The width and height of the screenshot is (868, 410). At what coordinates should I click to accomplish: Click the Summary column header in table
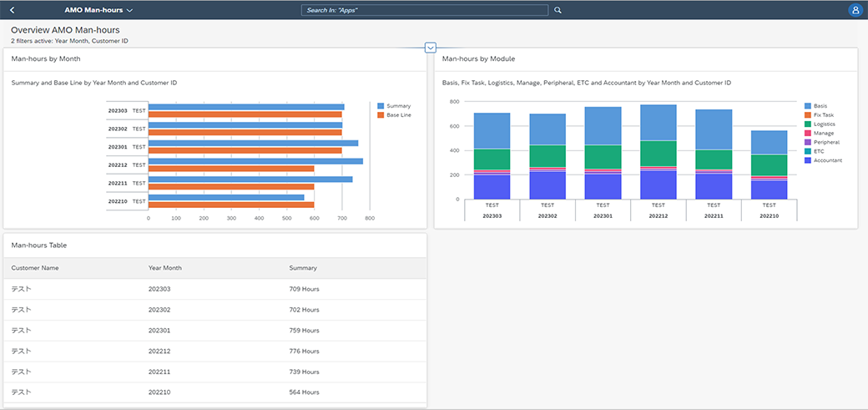coord(303,268)
